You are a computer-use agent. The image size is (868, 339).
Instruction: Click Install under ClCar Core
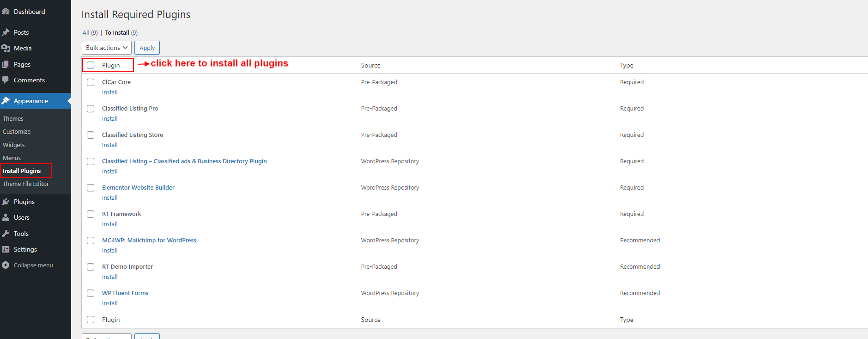point(110,92)
